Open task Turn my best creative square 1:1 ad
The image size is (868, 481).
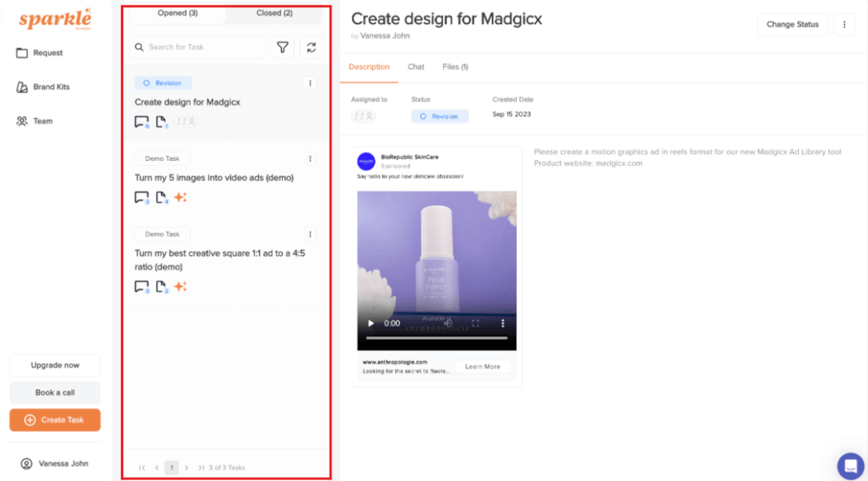219,260
